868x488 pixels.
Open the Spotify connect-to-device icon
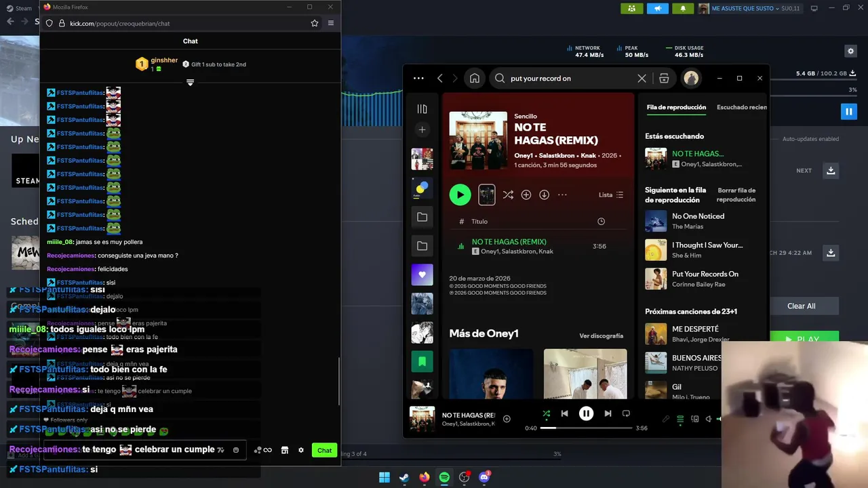tap(694, 419)
